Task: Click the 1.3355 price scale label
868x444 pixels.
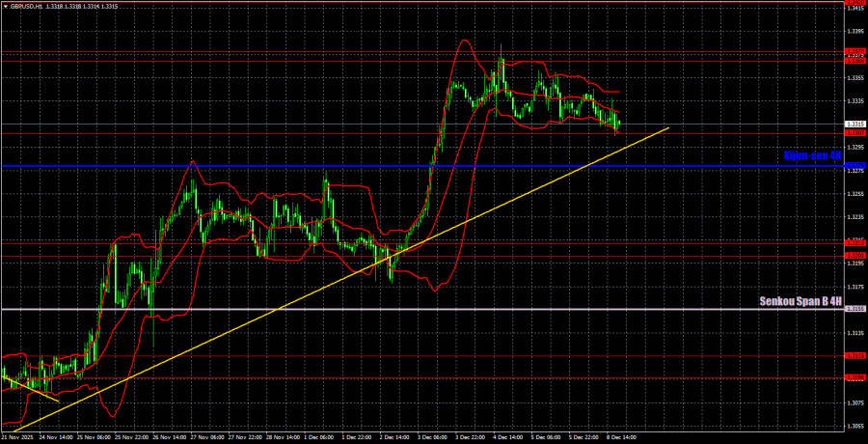Action: pos(855,77)
